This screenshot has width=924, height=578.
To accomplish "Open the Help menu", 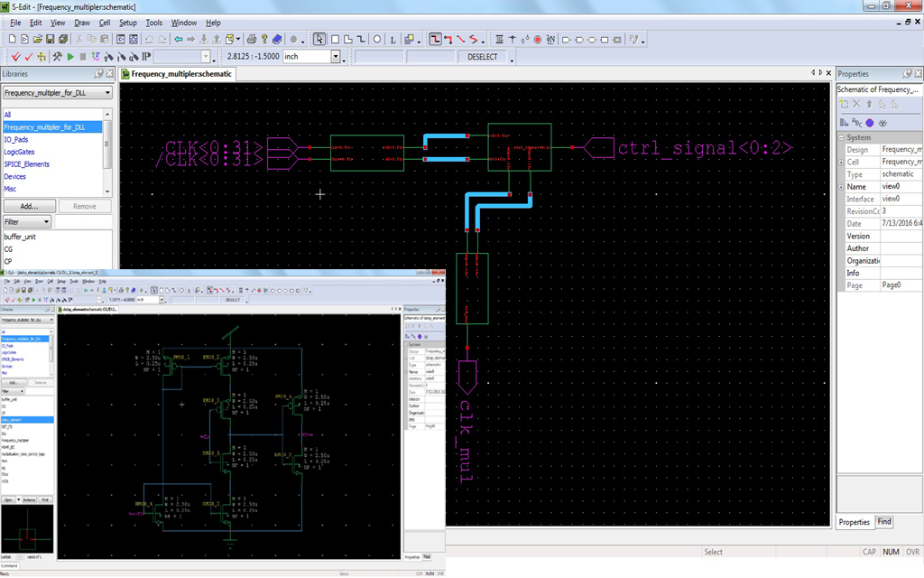I will coord(213,23).
